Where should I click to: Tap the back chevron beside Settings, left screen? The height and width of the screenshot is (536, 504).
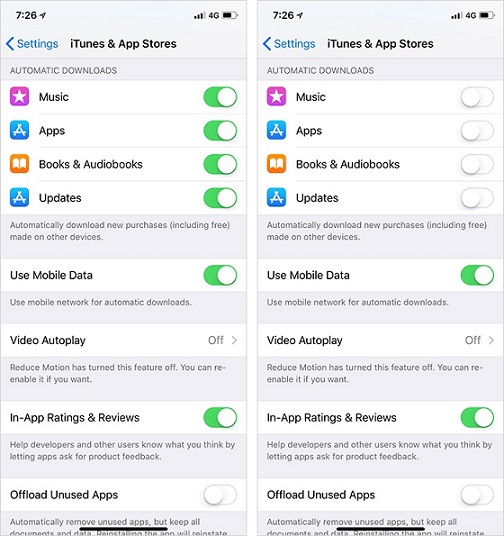tap(10, 44)
